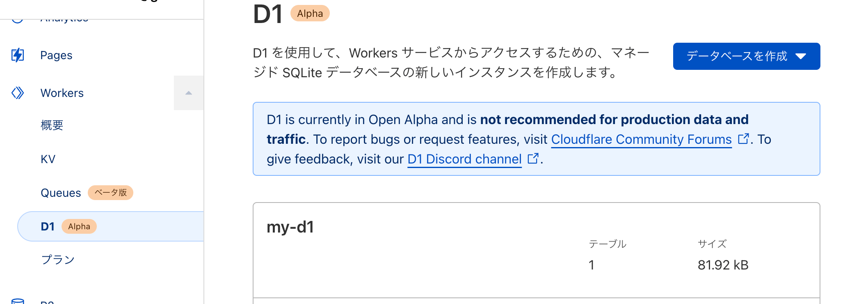Click the ベータ版 badge next to Queues

(x=110, y=192)
